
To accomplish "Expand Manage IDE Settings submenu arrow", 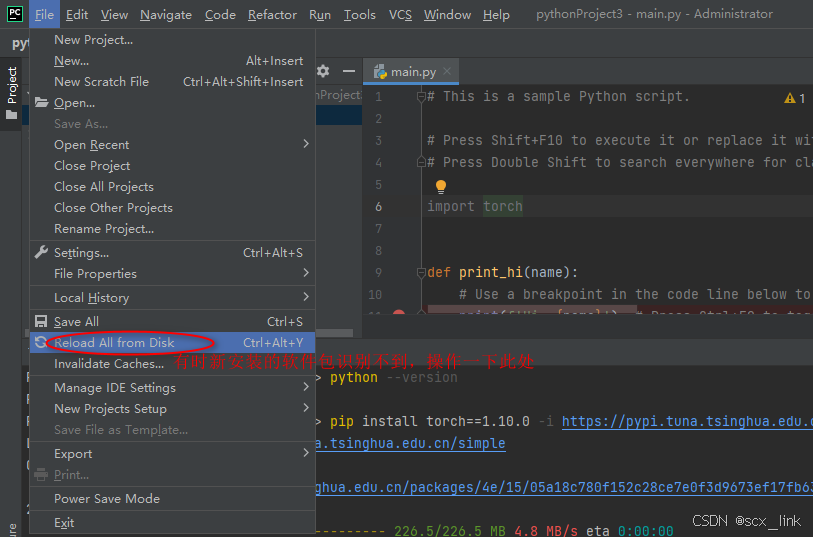I will point(306,387).
